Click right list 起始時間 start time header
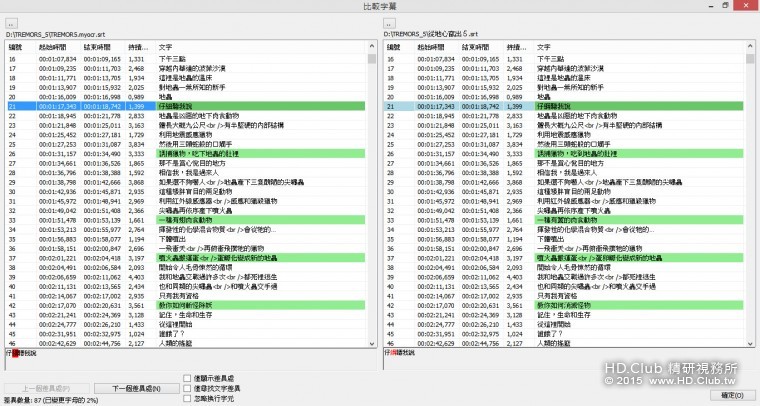 pos(436,47)
